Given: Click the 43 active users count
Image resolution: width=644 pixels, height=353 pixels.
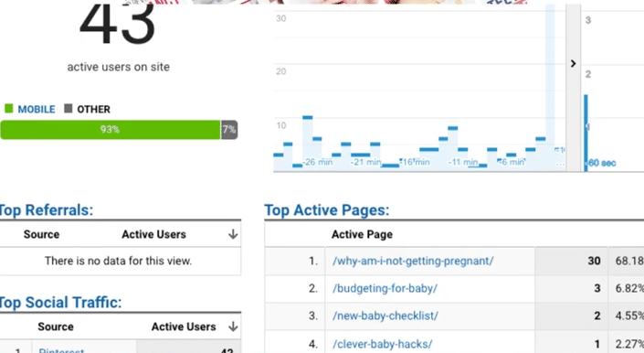Looking at the screenshot, I should click(118, 24).
